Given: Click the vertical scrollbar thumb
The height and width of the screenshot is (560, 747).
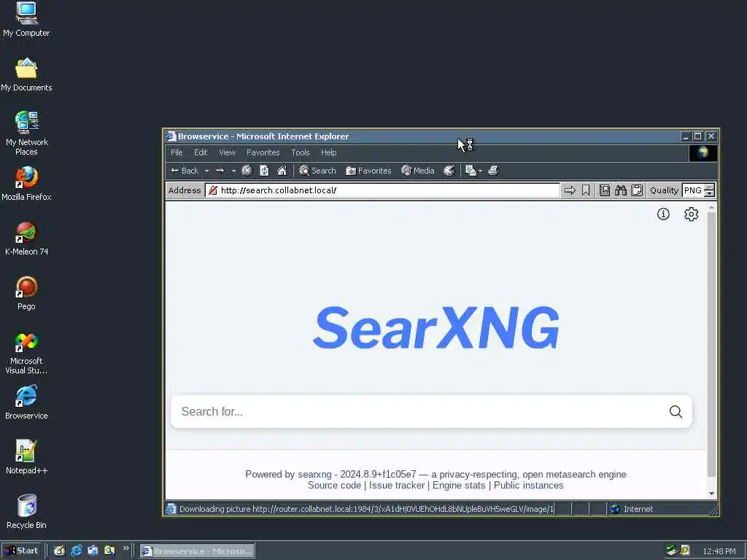Looking at the screenshot, I should [x=711, y=344].
